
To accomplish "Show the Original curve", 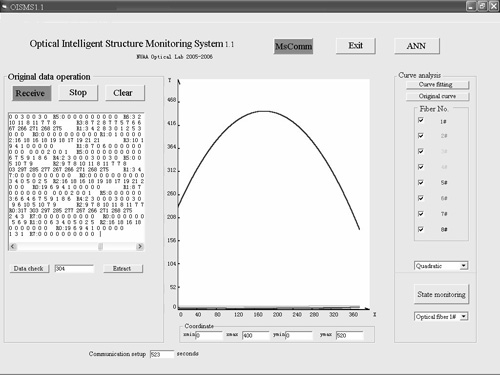I will coord(437,96).
